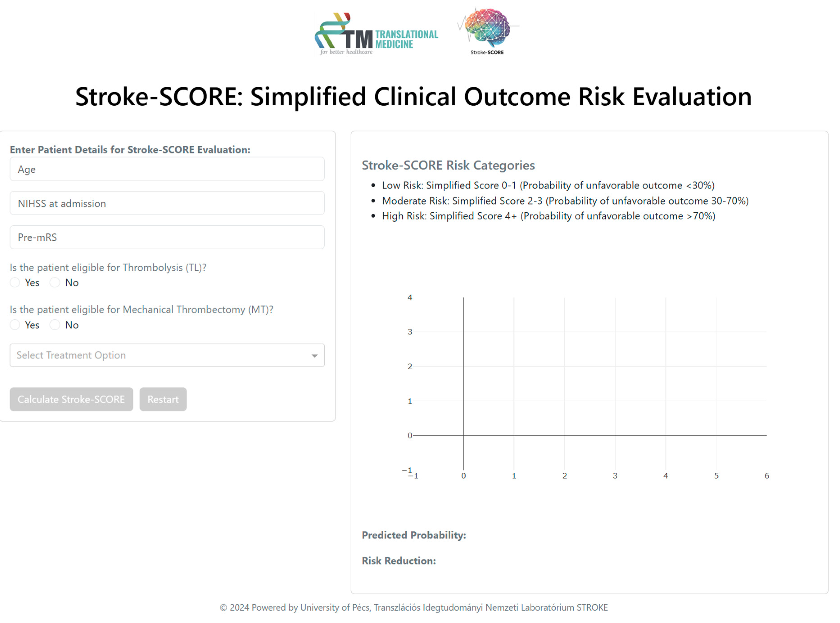Click the High Risk category bullet text

pyautogui.click(x=548, y=216)
